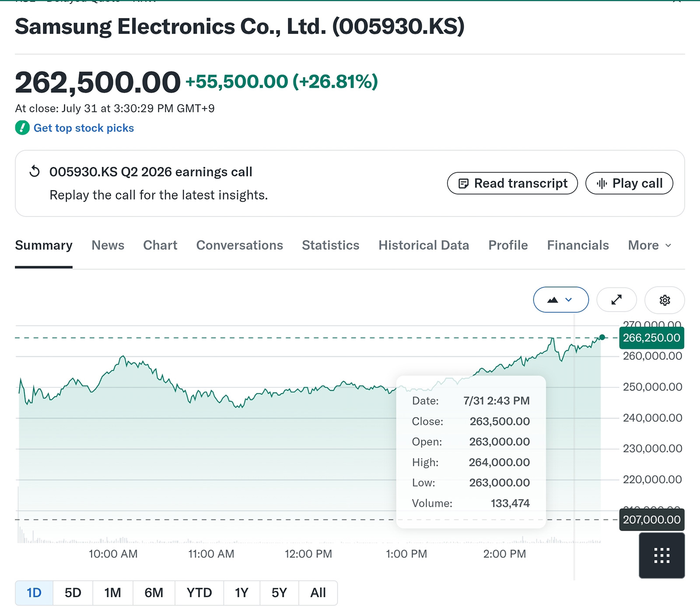Open the Historical Data tab
This screenshot has height=616, width=700.
point(423,245)
